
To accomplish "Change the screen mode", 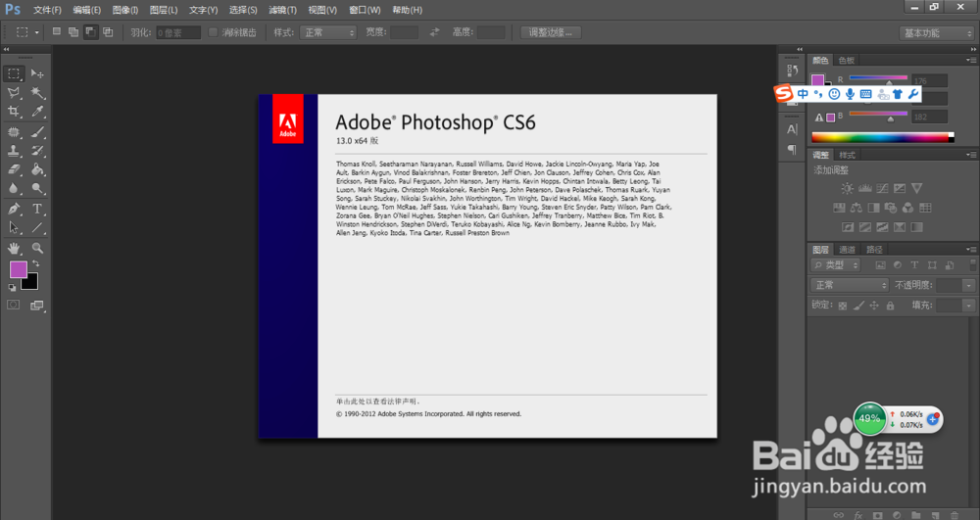I will coord(37,306).
